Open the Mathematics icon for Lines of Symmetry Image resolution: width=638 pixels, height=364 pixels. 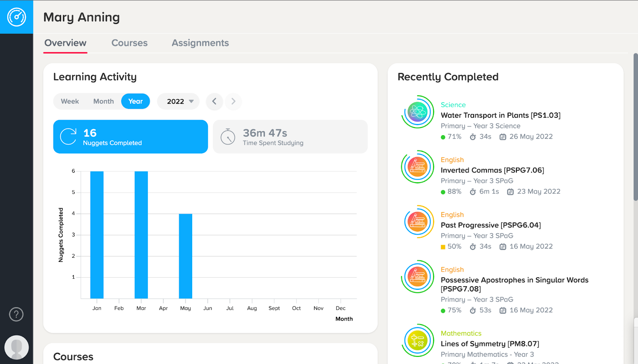pos(417,340)
